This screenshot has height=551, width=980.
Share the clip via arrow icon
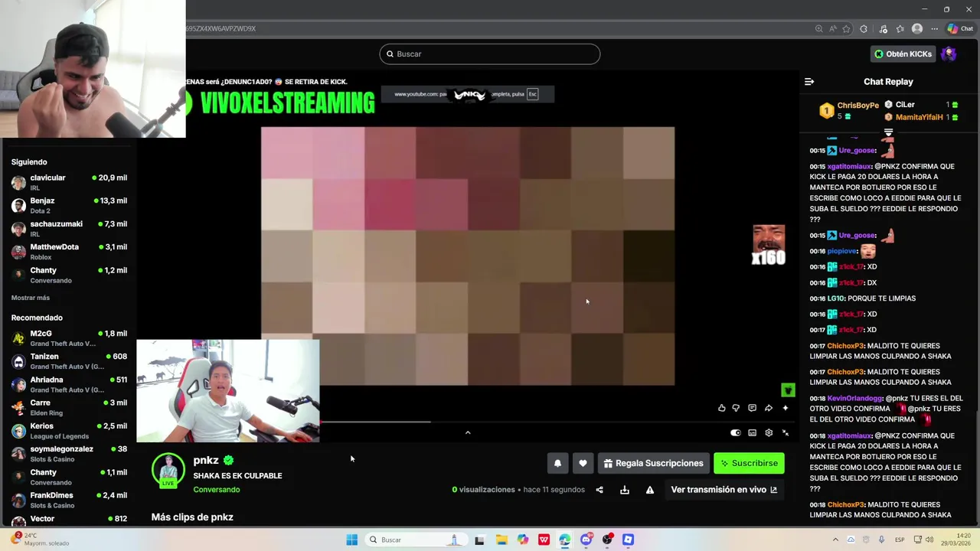(769, 408)
